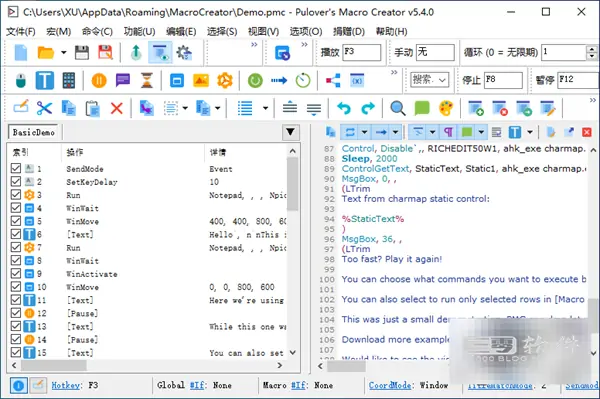This screenshot has width=600, height=399.
Task: Toggle checkbox for row 15 [Text]
Action: pos(16,352)
